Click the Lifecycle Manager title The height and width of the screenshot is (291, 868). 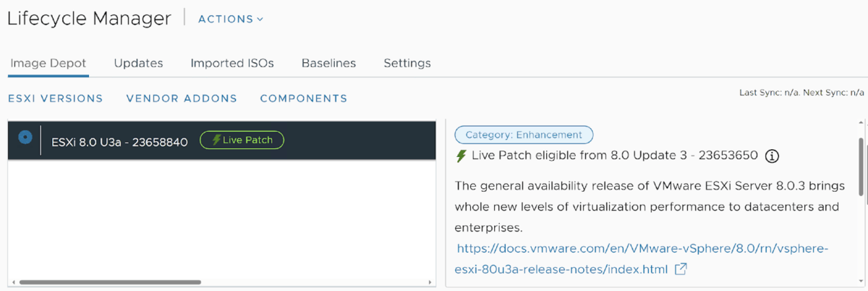89,19
